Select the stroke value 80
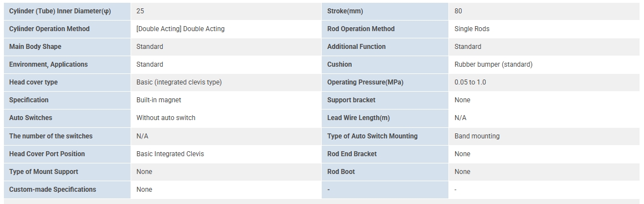 458,11
